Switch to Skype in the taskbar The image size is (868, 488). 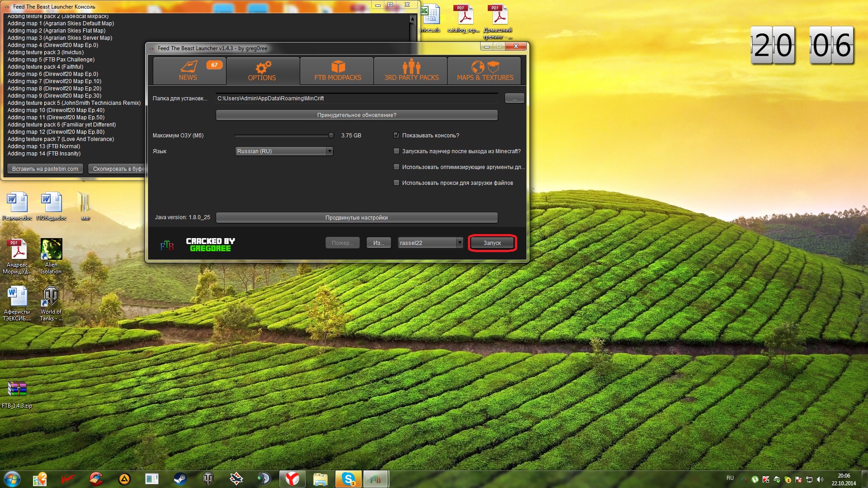(x=349, y=479)
